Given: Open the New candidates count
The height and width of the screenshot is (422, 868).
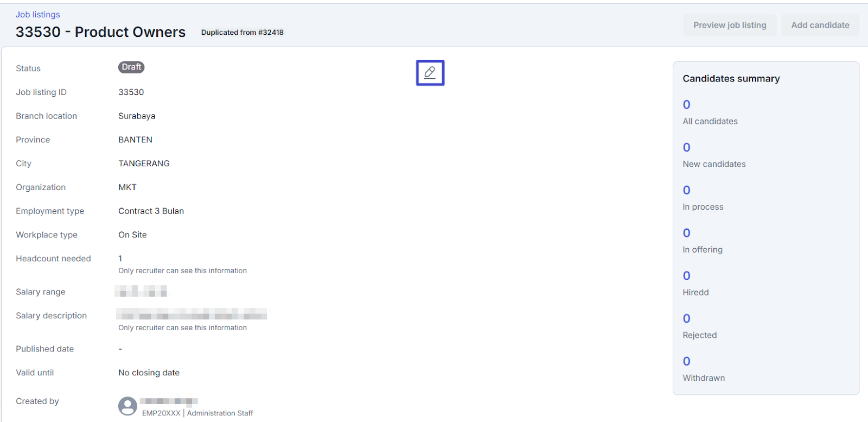Looking at the screenshot, I should (x=686, y=148).
